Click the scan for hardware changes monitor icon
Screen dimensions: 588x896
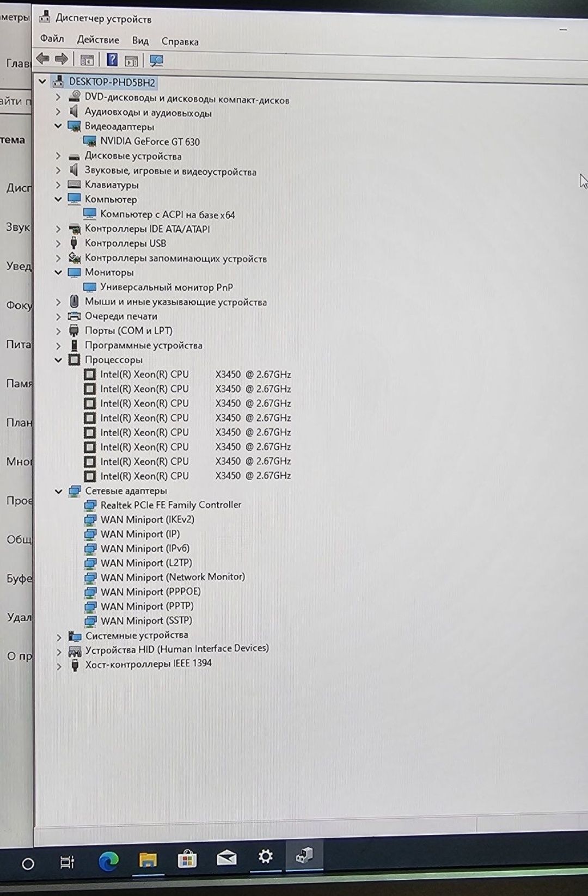pyautogui.click(x=156, y=60)
